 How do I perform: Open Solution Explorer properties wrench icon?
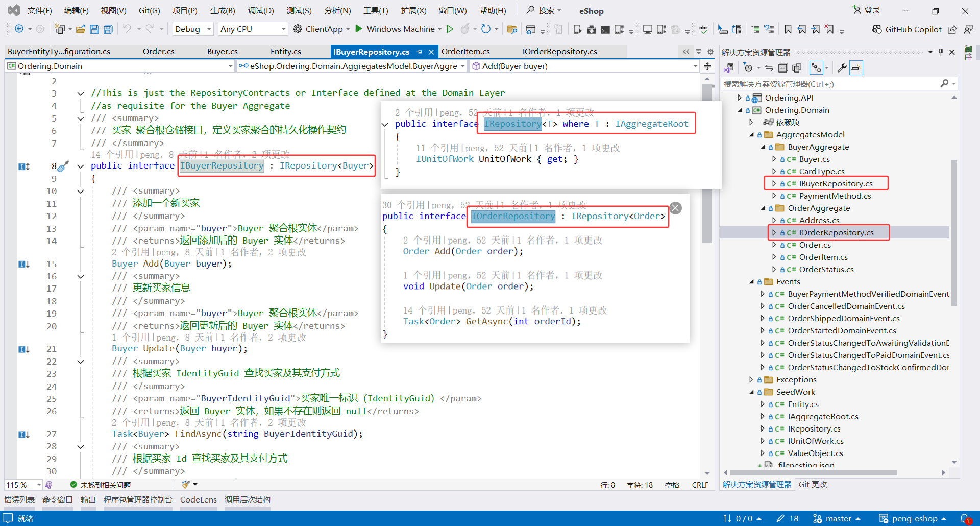842,68
